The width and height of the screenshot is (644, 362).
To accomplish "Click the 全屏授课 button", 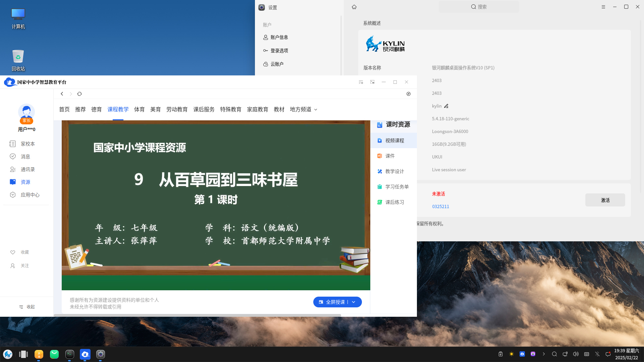I will click(x=332, y=302).
